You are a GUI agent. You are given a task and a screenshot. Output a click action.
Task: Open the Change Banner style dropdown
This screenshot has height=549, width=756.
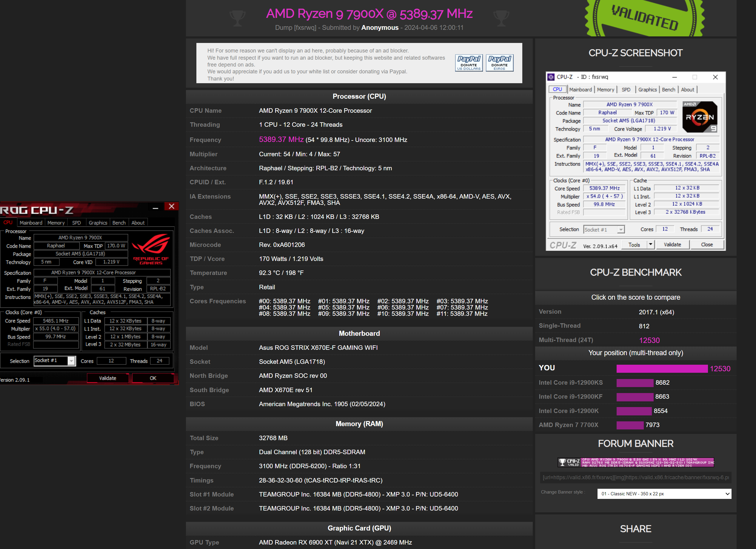click(x=664, y=494)
